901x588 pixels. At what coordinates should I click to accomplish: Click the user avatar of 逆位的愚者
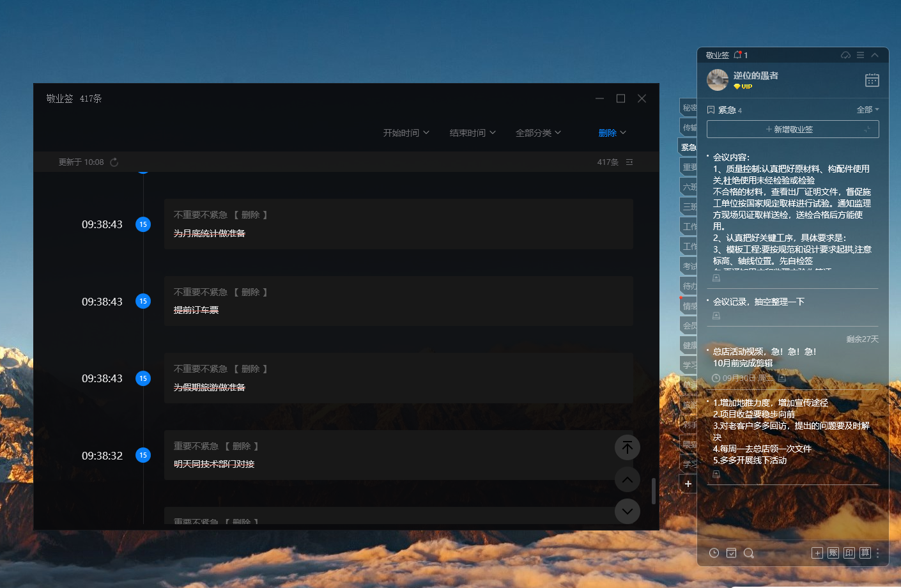tap(718, 80)
